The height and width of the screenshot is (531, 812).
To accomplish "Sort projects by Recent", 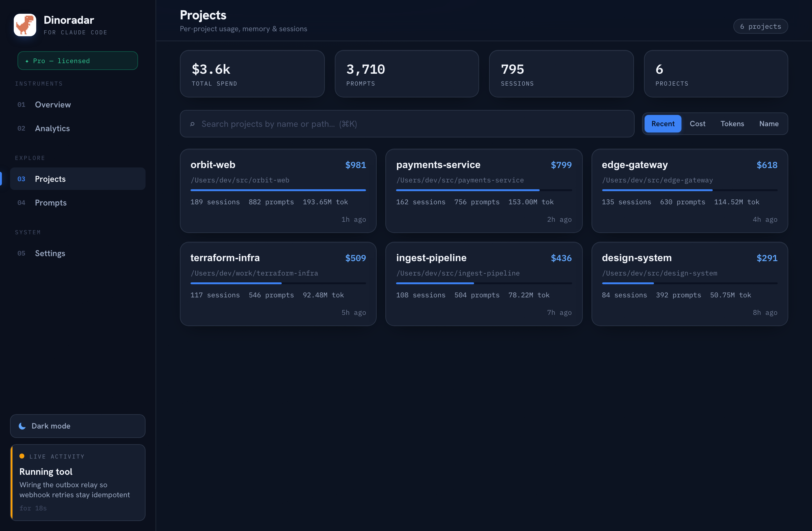I will (x=663, y=124).
